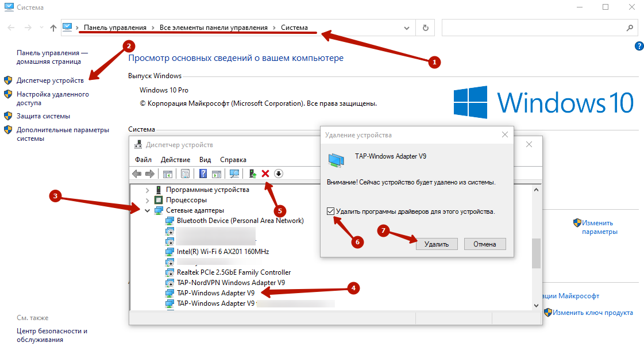Open address bar history dropdown arrow
This screenshot has height=354, width=644.
tap(407, 28)
